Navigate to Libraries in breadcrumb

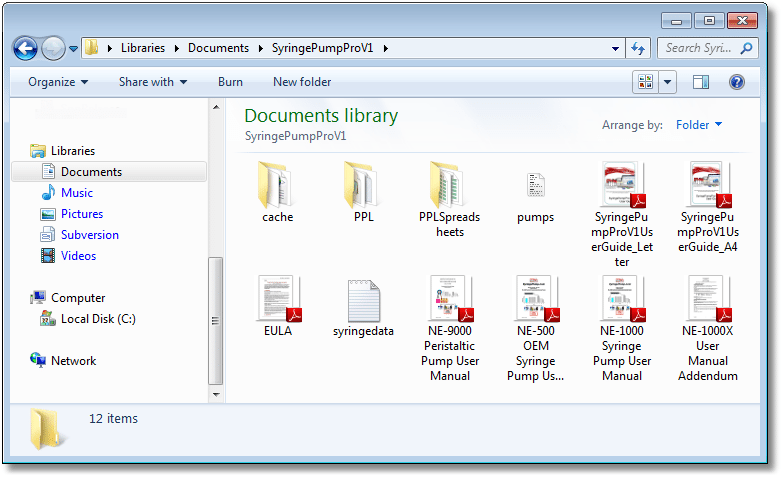pos(143,48)
